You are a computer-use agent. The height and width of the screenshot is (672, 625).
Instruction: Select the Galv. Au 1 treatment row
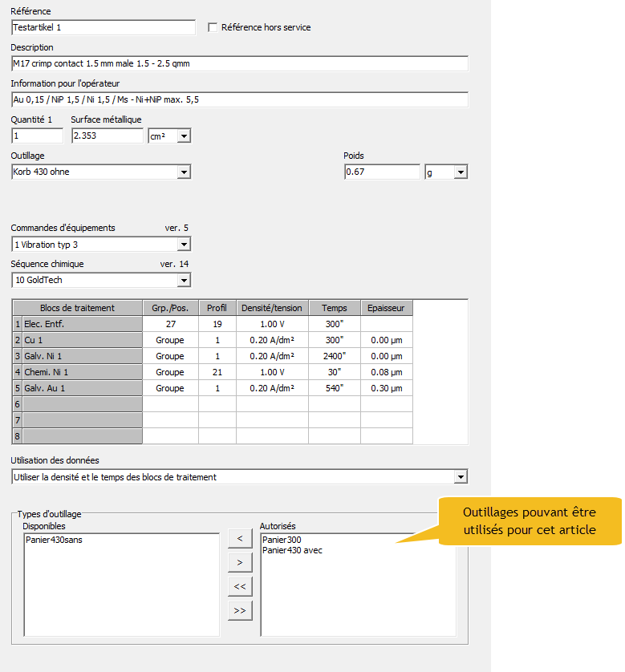(x=79, y=388)
